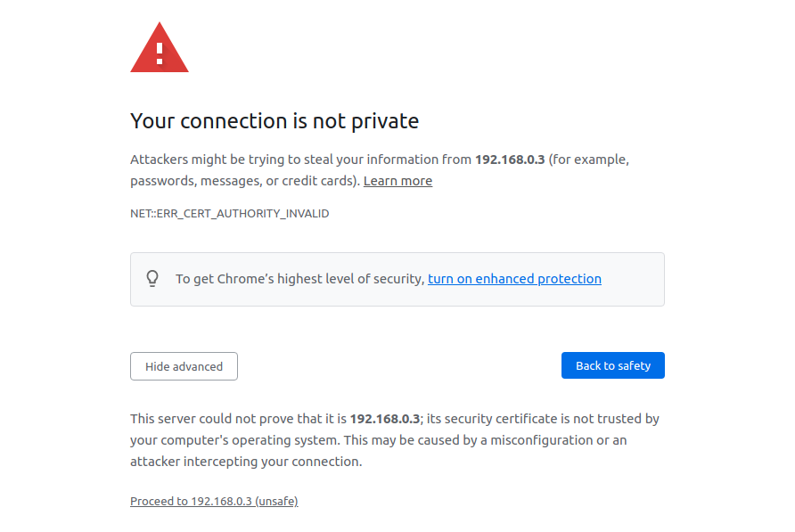Hide the advanced certificate explanation
Screen dimensions: 795x532
coord(184,365)
